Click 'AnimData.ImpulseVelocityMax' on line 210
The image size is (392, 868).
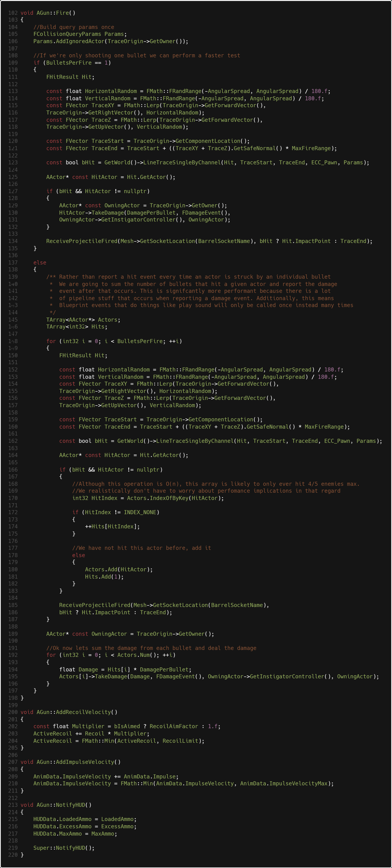pos(284,783)
